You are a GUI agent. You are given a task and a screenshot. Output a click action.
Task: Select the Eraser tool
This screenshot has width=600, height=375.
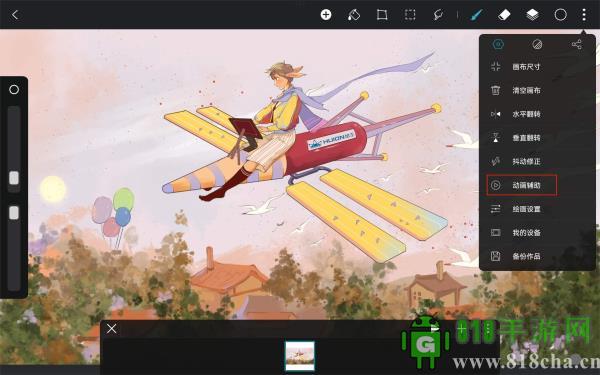click(504, 15)
